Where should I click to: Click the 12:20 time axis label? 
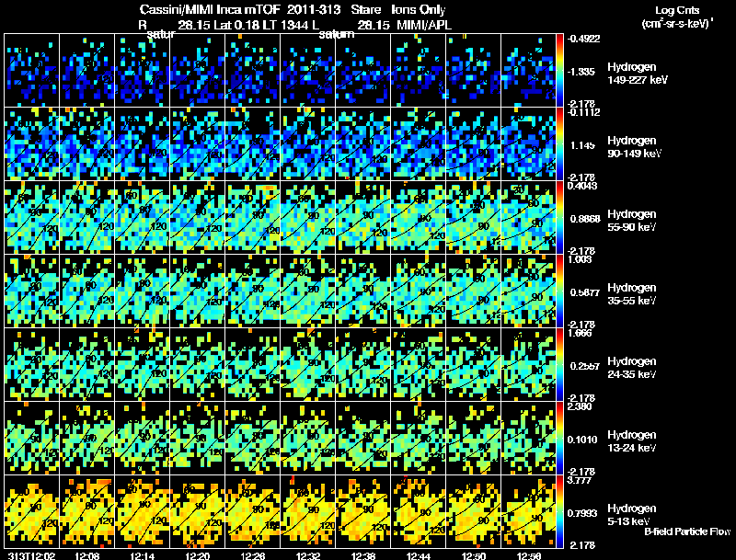198,555
